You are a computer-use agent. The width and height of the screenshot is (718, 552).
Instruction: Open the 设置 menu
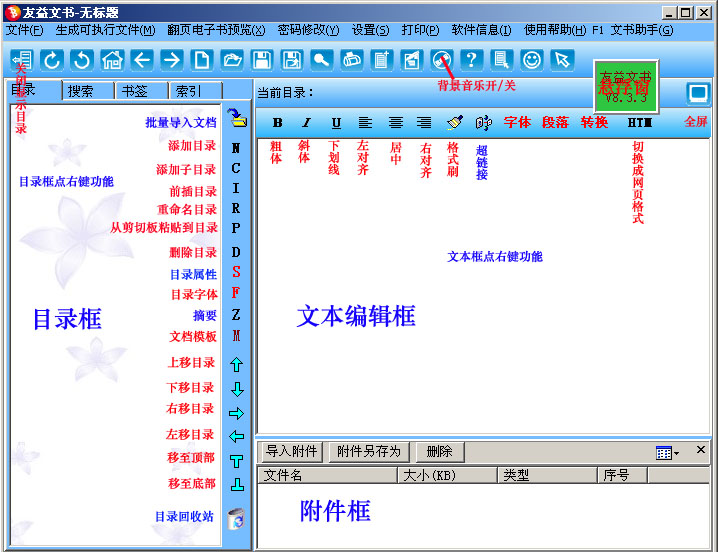tap(370, 30)
